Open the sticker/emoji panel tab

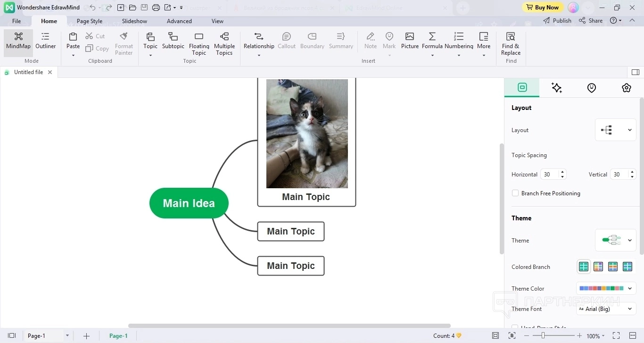click(592, 88)
